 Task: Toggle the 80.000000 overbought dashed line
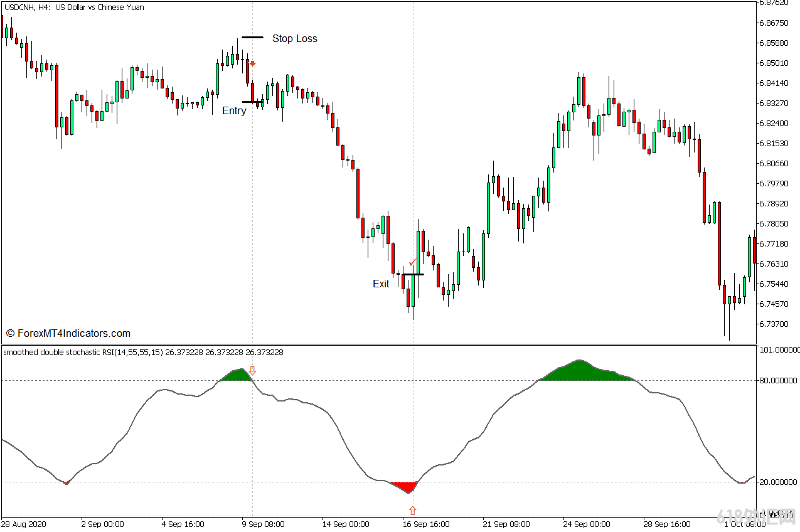pos(345,380)
